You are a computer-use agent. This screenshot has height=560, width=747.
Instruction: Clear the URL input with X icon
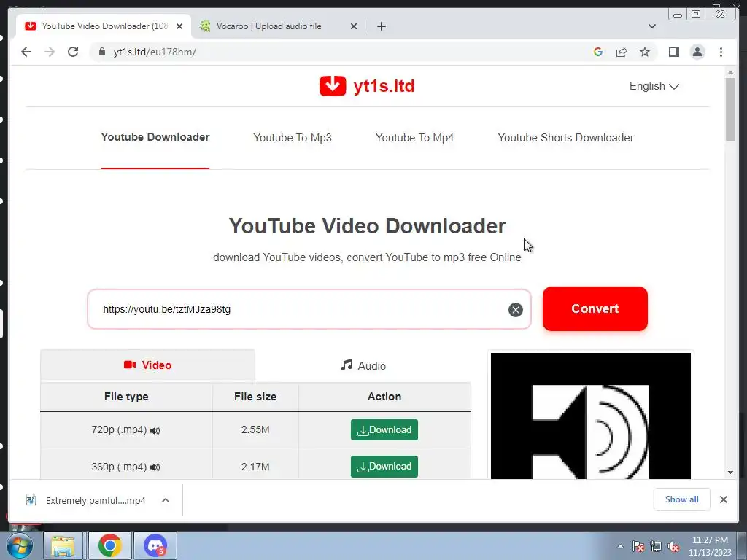[516, 310]
